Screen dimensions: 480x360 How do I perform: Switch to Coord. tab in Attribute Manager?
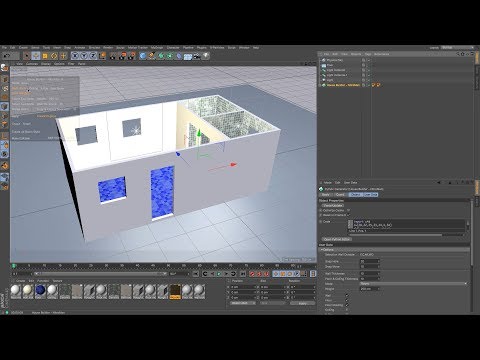pos(340,194)
